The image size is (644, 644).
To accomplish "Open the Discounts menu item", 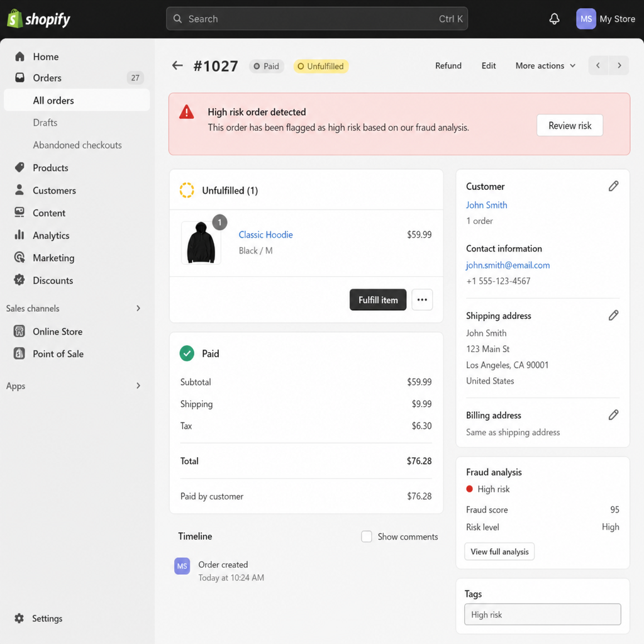I will (x=53, y=280).
